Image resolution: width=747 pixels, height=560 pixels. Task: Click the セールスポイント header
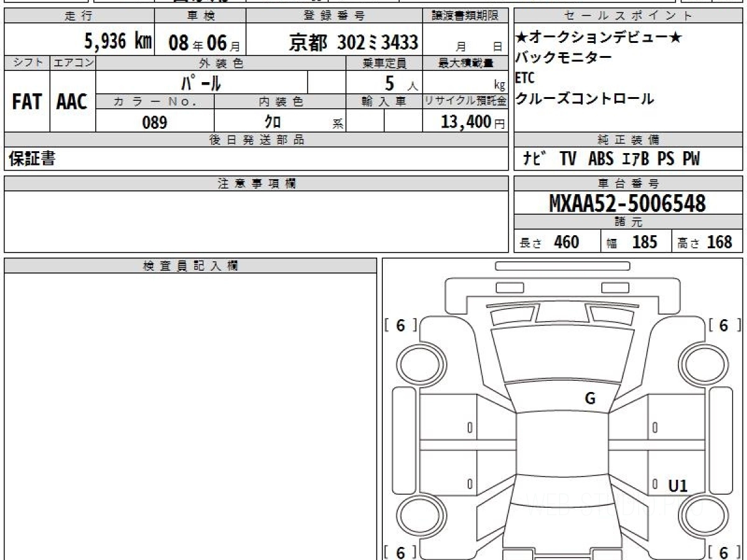click(x=629, y=16)
